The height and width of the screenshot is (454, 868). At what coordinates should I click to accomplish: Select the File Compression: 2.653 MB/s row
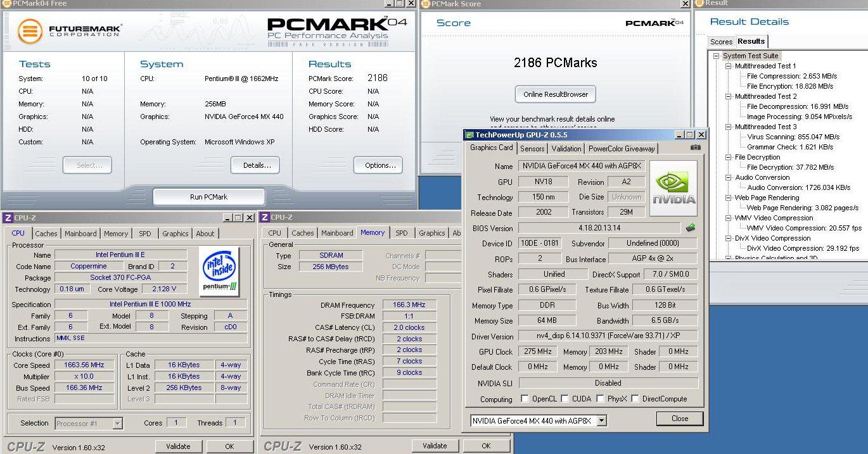[x=792, y=76]
